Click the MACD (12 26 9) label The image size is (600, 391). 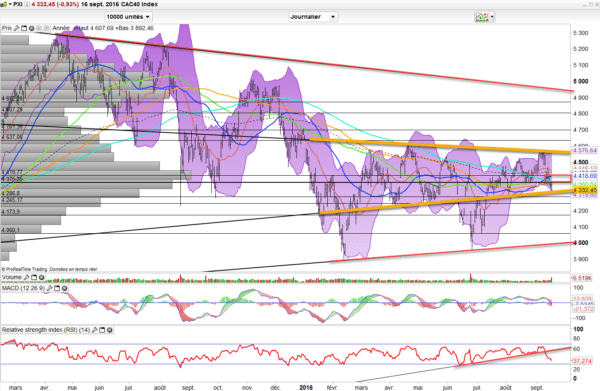(23, 288)
